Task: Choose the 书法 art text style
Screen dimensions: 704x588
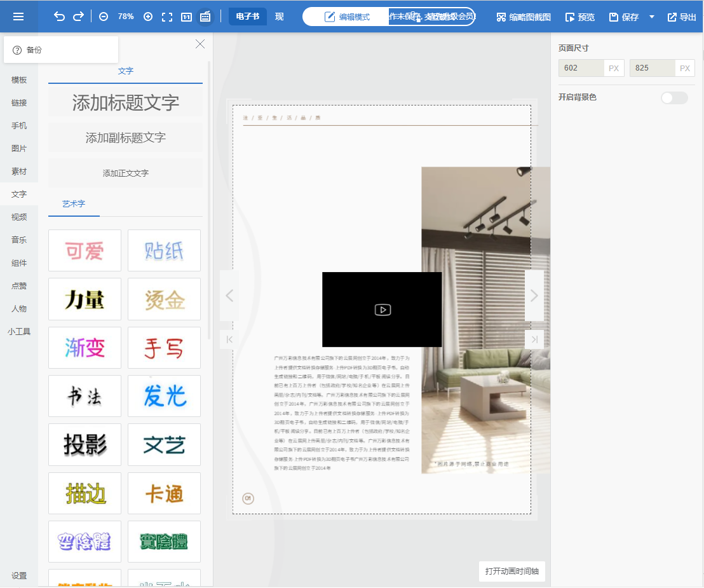Action: tap(85, 396)
